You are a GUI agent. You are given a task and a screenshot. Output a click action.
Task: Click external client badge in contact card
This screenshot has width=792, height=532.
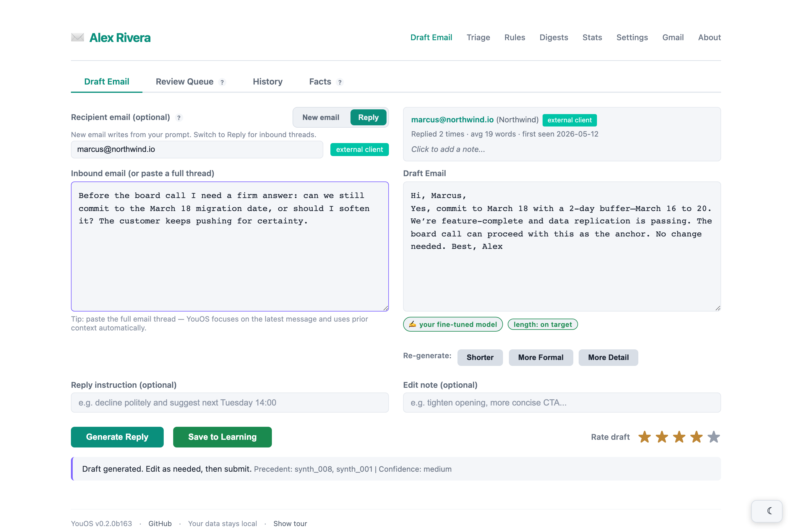[569, 120]
